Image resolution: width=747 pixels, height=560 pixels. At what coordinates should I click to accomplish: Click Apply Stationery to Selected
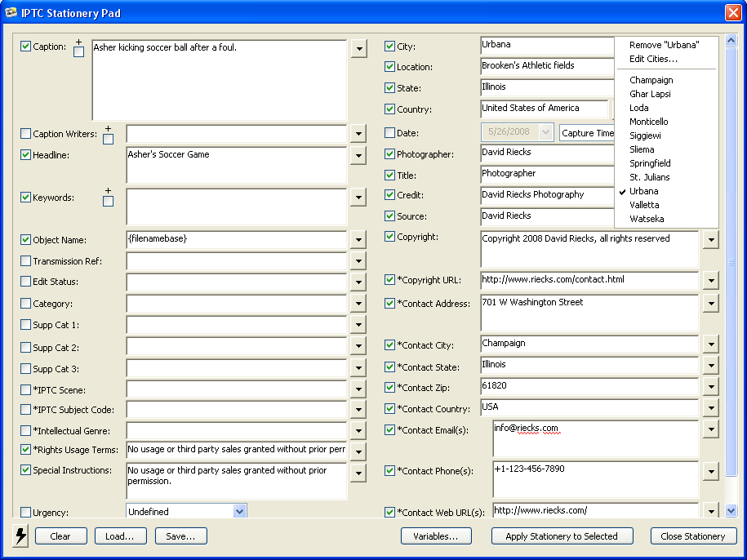561,536
